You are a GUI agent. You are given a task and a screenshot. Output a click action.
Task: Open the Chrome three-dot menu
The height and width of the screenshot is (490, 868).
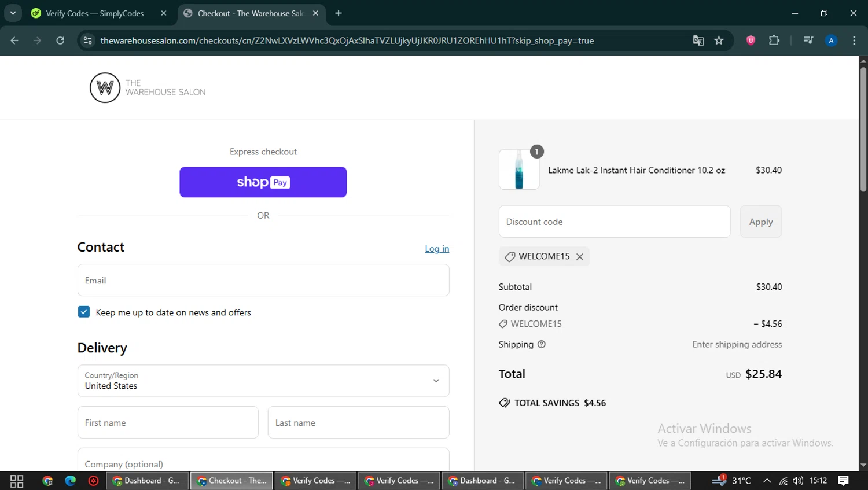[x=854, y=40]
